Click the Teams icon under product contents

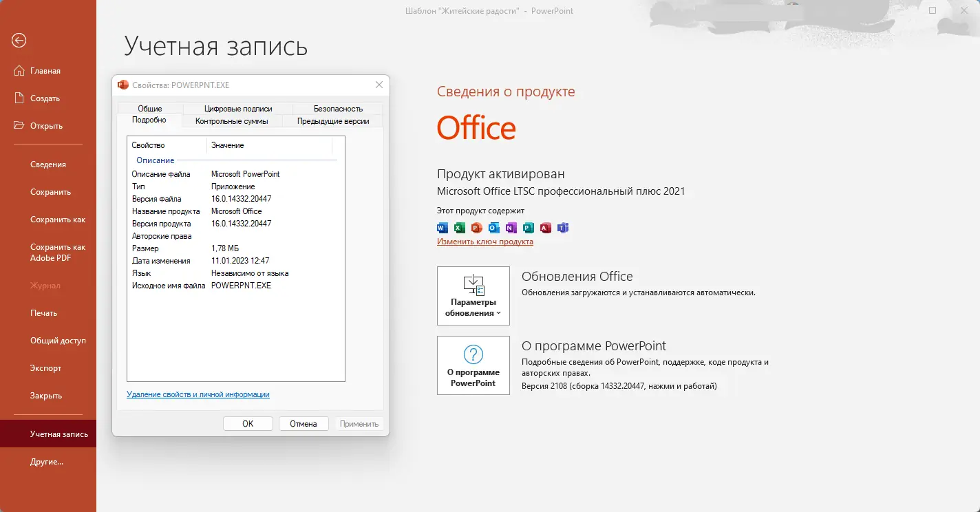click(563, 228)
